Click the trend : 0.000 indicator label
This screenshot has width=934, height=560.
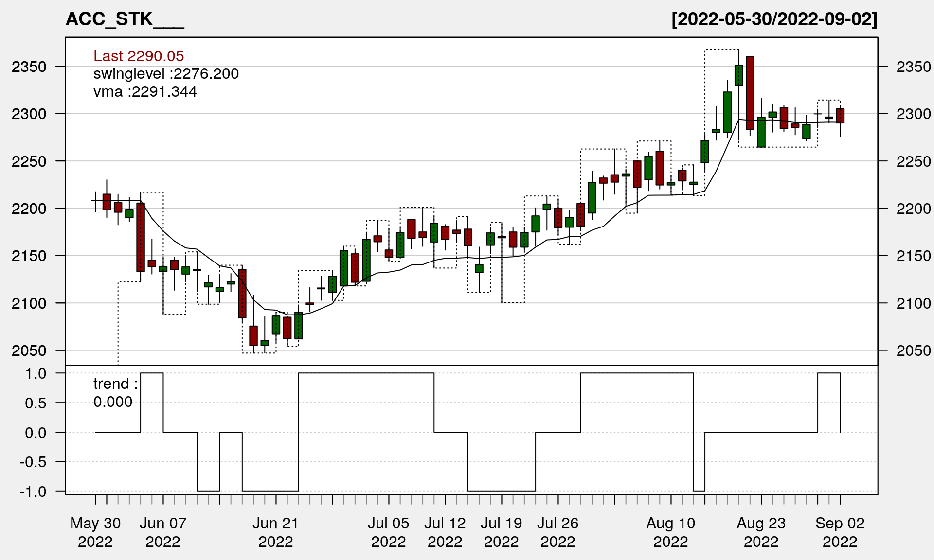[115, 392]
